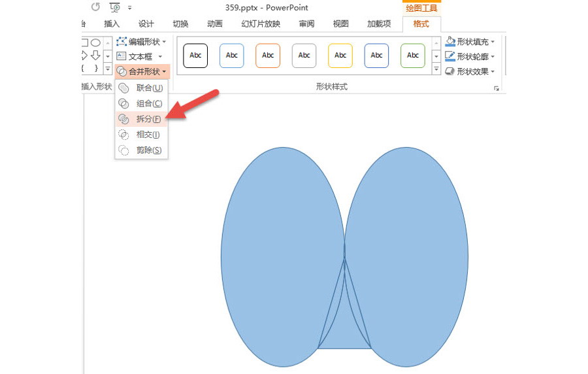The image size is (588, 374).
Task: Apply the green outline Abc style
Action: pyautogui.click(x=413, y=56)
